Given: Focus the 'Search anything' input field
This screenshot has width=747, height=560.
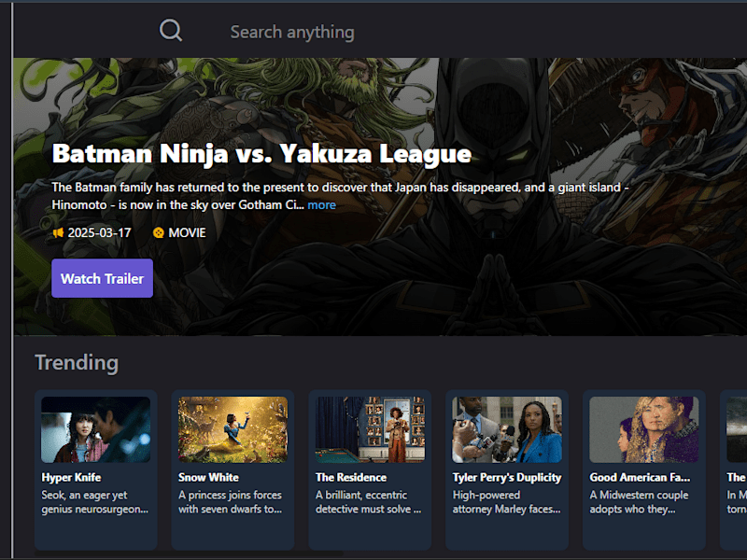Looking at the screenshot, I should click(x=292, y=32).
